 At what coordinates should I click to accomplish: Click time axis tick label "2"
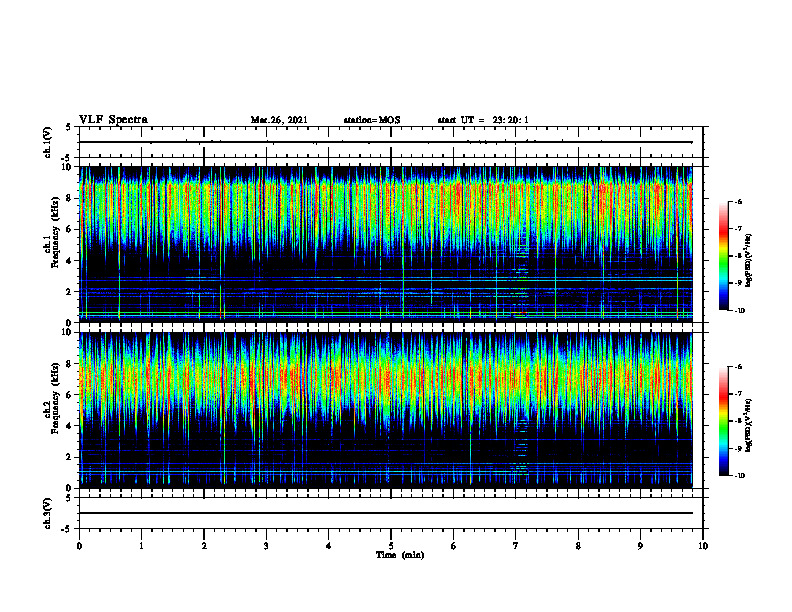204,546
